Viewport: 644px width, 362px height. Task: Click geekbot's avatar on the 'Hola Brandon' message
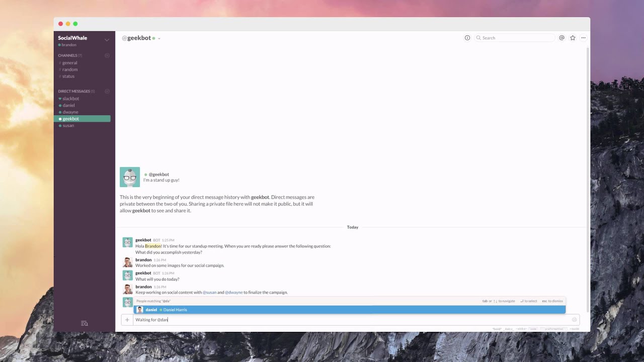click(x=128, y=242)
